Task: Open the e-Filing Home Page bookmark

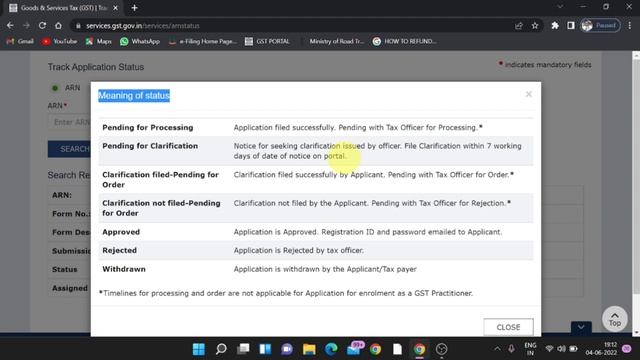Action: [x=202, y=41]
